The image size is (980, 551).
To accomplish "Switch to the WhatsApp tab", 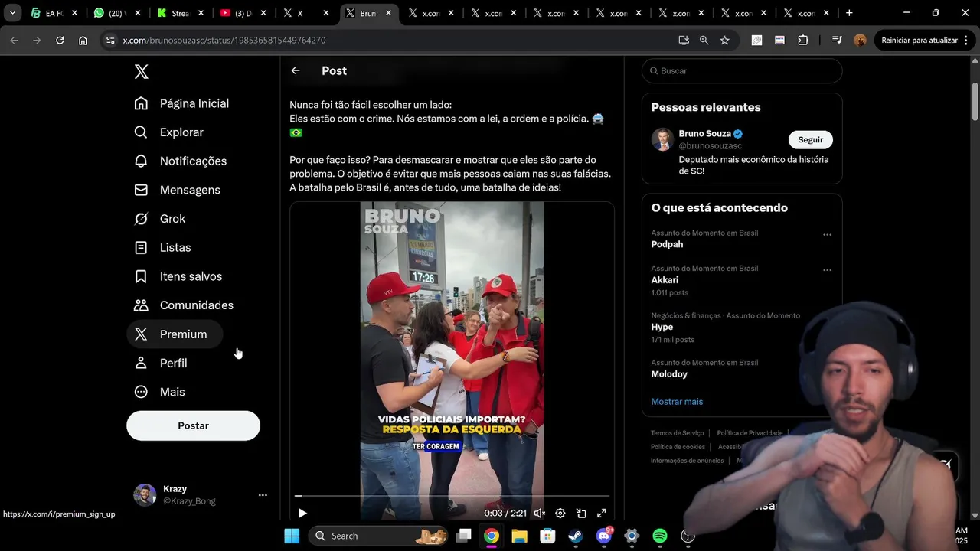I will (119, 13).
